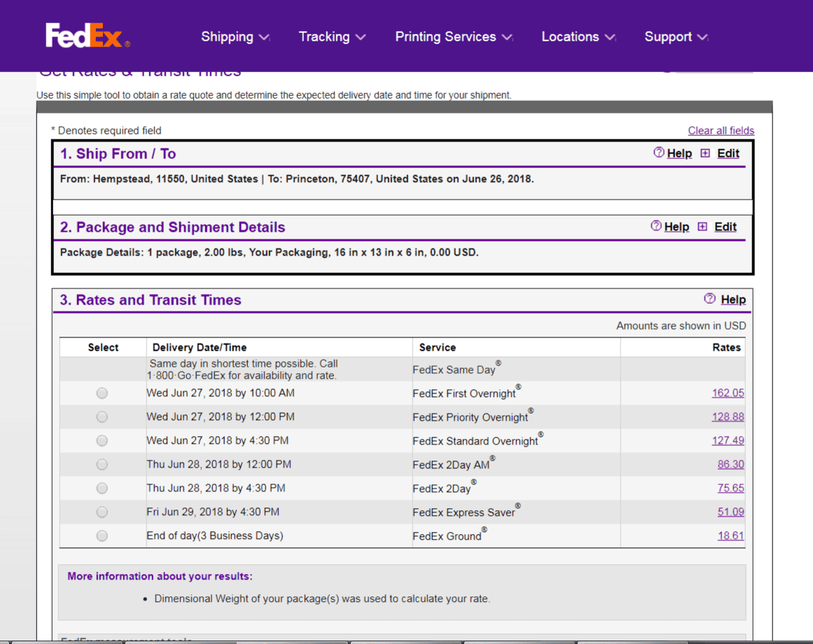Open the Printing Services menu
Viewport: 813px width, 644px height.
(x=454, y=37)
